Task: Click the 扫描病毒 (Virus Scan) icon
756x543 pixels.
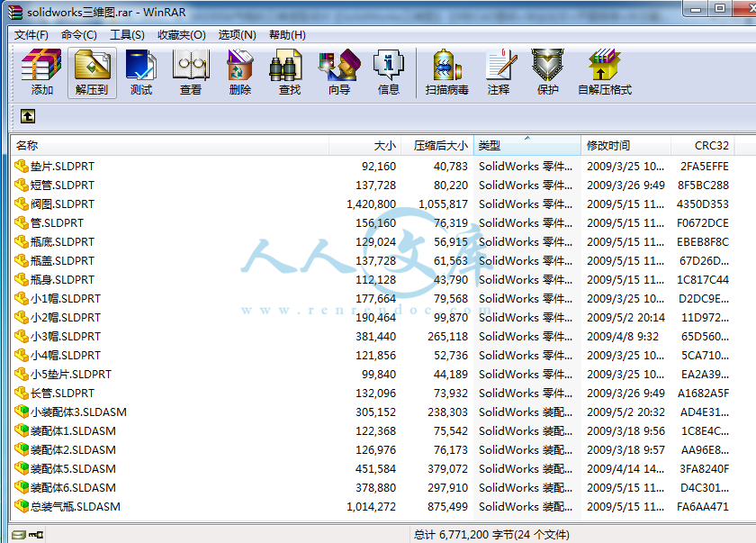Action: click(x=447, y=72)
